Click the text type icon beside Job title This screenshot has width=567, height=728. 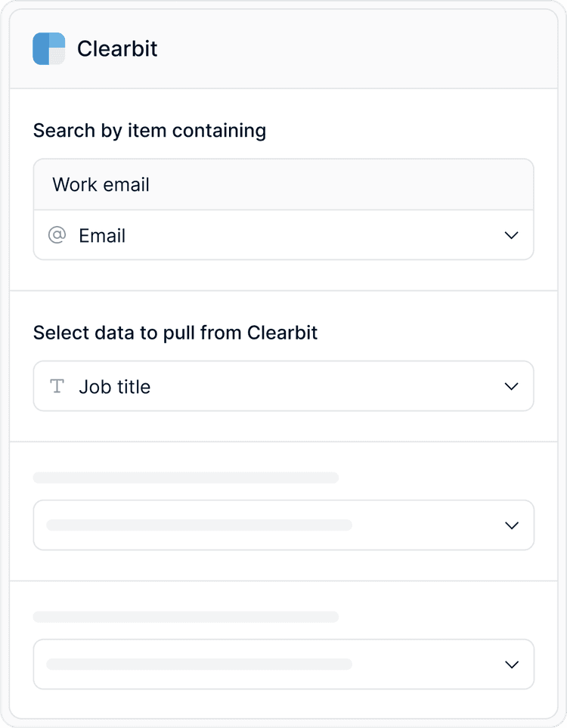tap(57, 386)
